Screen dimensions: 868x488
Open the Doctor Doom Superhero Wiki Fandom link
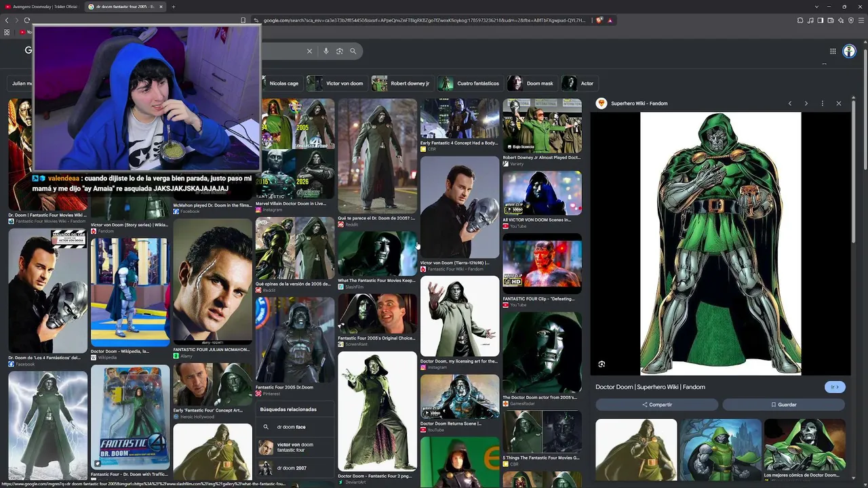(x=650, y=387)
